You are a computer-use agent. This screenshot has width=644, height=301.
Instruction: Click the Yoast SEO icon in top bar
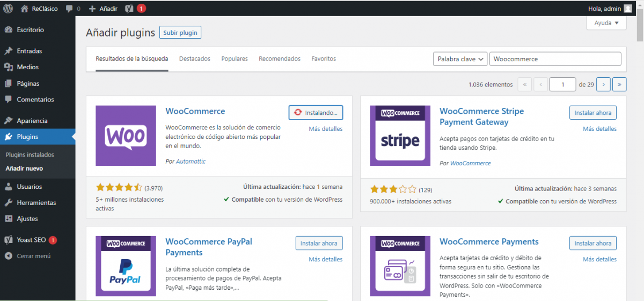point(129,9)
